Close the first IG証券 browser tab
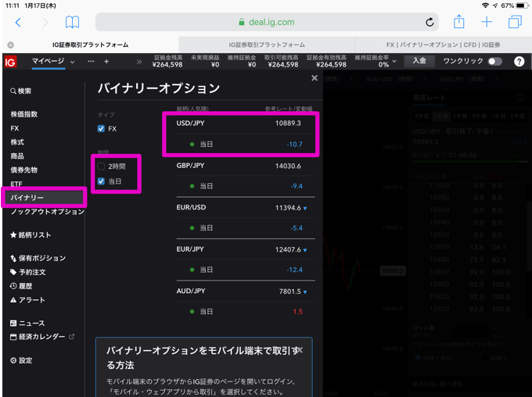 point(11,45)
